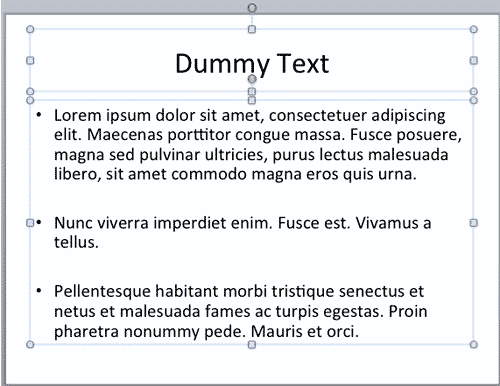
Task: Click the body placeholder's bottom-middle sizing handle
Action: pos(252,344)
